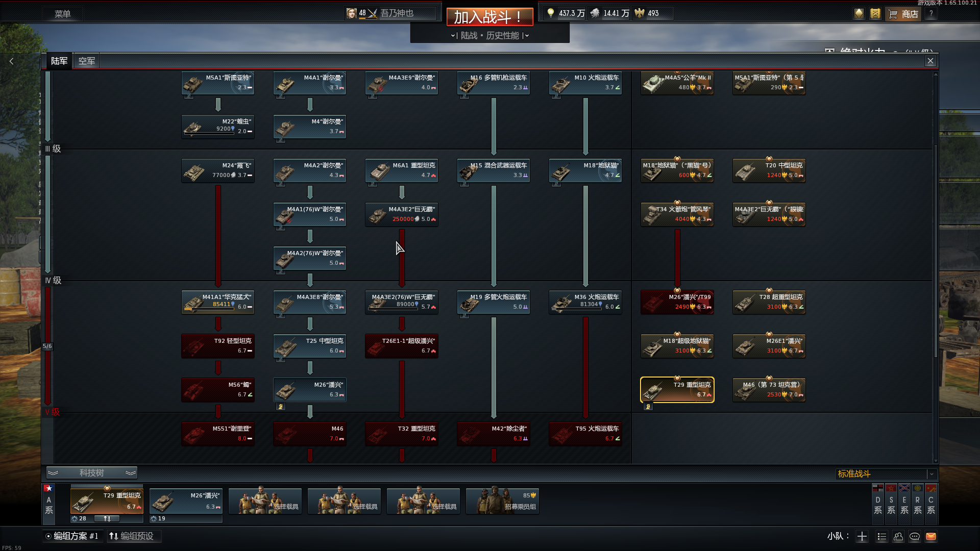Select the highlighted T29 重型坦克 in tree
The width and height of the screenshot is (980, 551).
(x=677, y=390)
